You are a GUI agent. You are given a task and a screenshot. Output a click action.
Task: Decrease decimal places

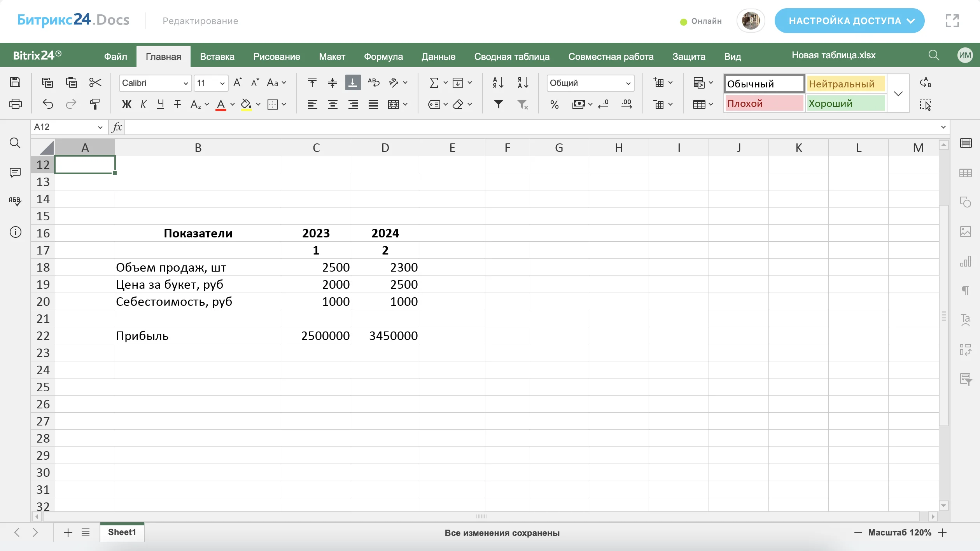click(603, 104)
